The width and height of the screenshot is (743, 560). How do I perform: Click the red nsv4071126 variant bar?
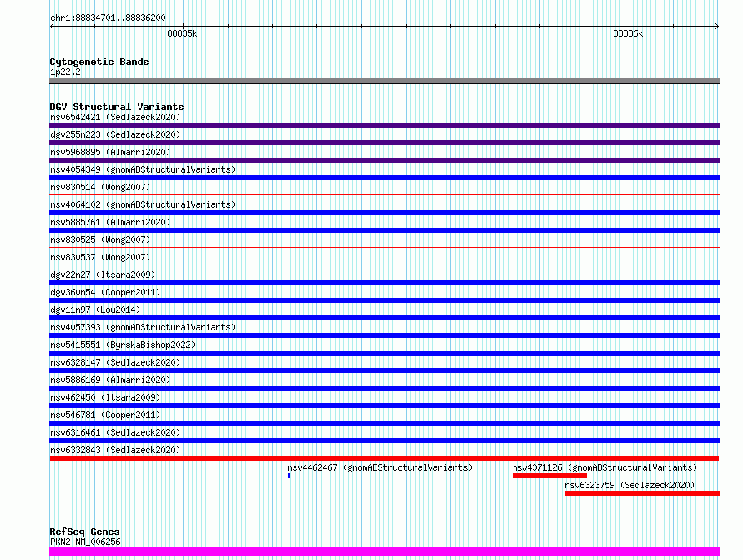point(549,476)
